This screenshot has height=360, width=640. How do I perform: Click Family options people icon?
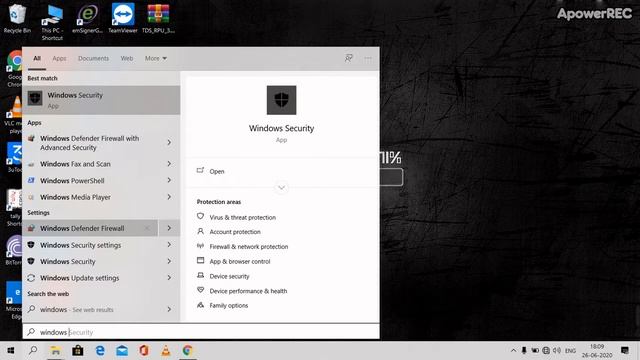tap(200, 305)
